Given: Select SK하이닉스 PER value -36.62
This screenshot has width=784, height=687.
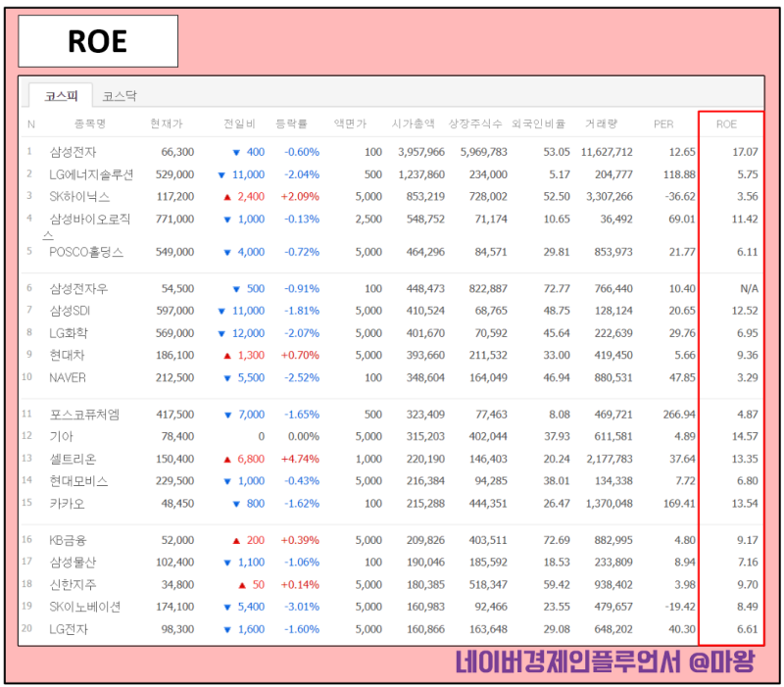Looking at the screenshot, I should tap(680, 197).
